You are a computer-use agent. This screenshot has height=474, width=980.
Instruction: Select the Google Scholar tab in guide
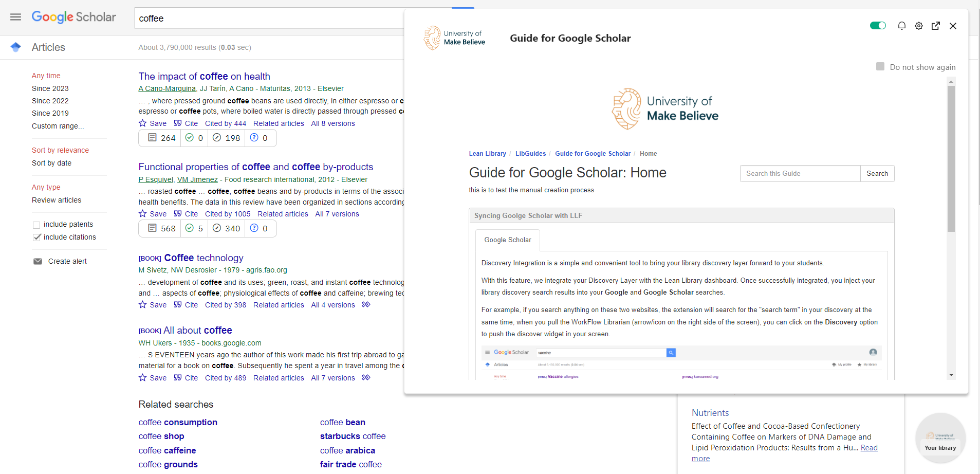click(508, 240)
